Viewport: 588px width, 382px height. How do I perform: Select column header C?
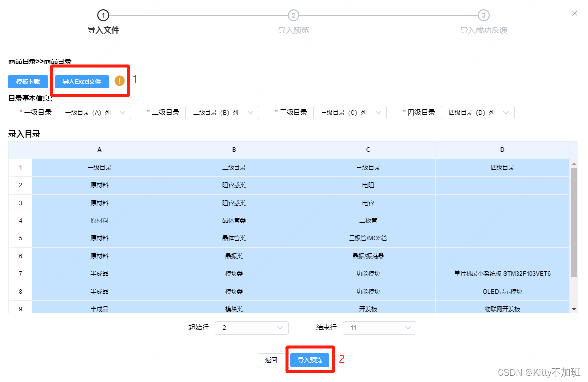[368, 150]
